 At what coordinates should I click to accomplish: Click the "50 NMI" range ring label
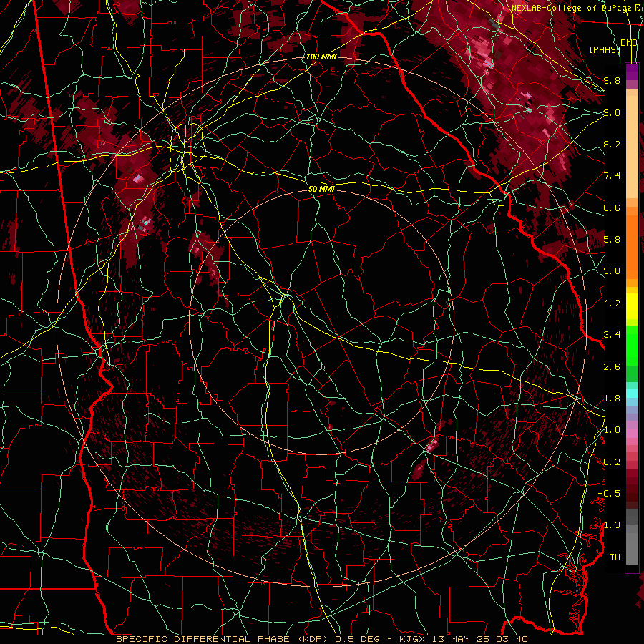(321, 189)
